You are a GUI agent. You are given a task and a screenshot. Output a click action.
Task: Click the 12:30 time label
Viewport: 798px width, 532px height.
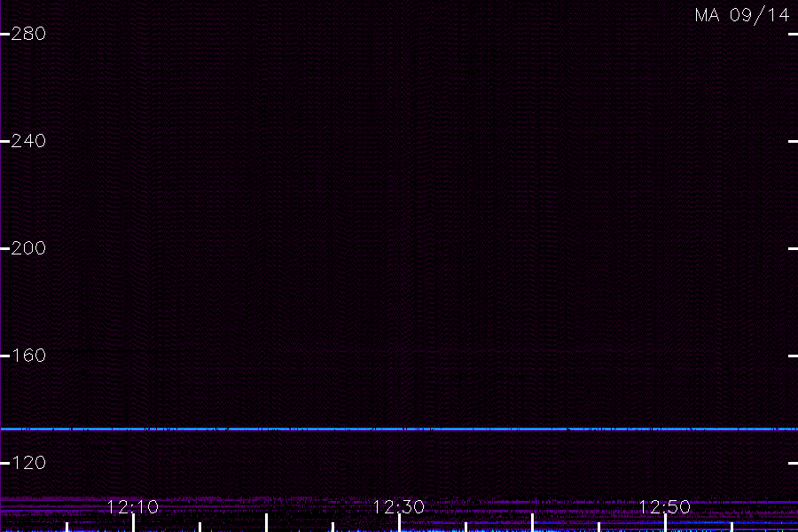[x=398, y=507]
